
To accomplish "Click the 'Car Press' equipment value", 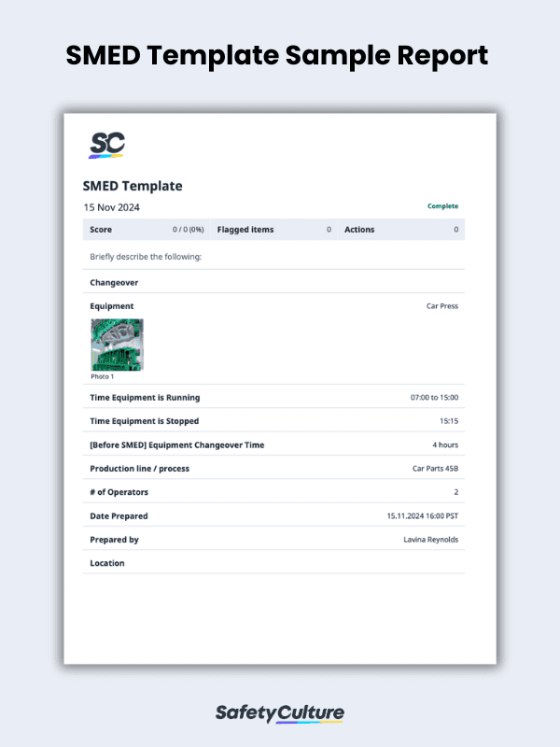I will pos(441,306).
